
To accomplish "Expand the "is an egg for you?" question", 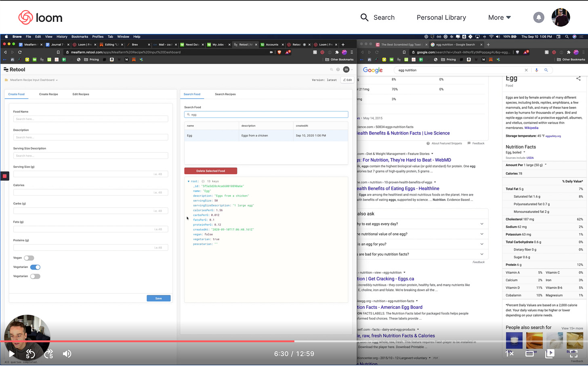I will (482, 244).
